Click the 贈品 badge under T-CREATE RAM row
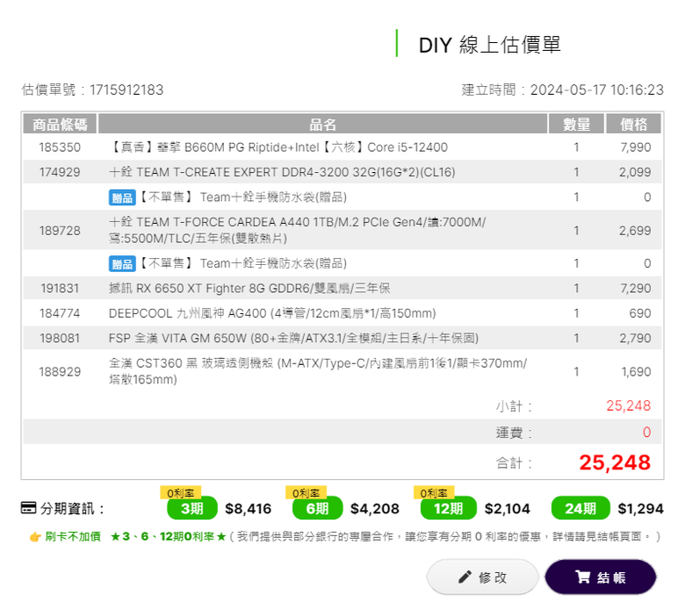This screenshot has width=685, height=616. (x=122, y=197)
